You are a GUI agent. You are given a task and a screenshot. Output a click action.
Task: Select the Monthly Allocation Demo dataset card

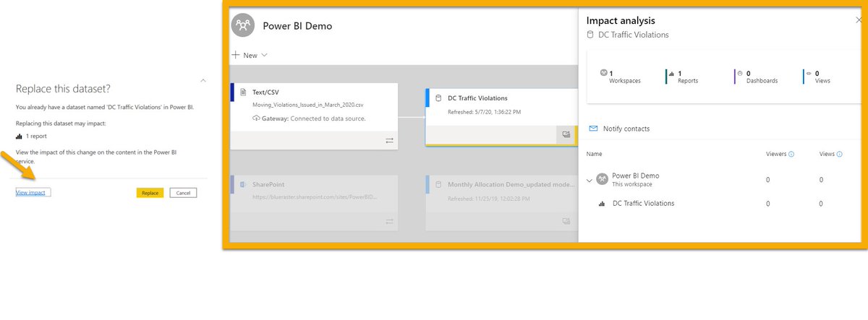pyautogui.click(x=501, y=203)
